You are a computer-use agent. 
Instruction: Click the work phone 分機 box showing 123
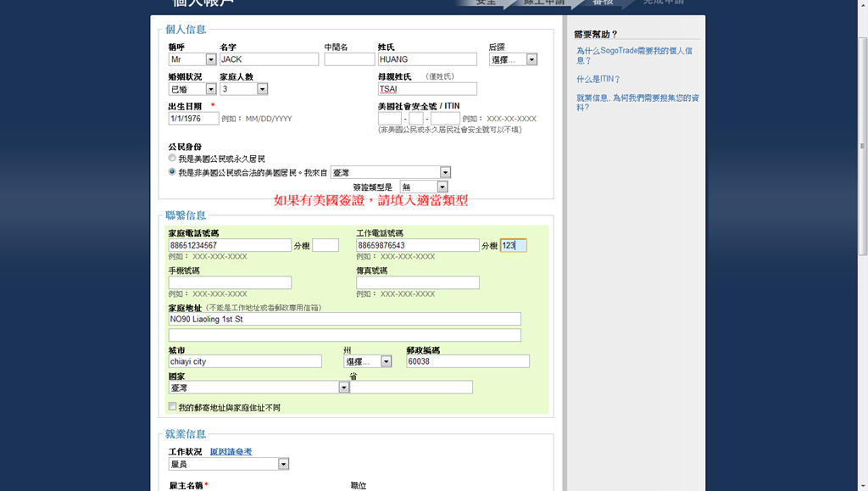tap(513, 245)
